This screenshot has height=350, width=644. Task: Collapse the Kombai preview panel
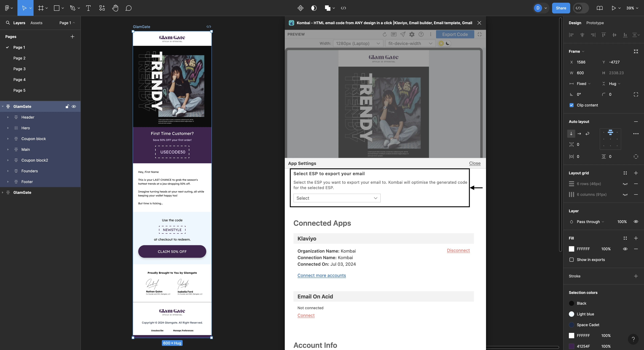[479, 34]
